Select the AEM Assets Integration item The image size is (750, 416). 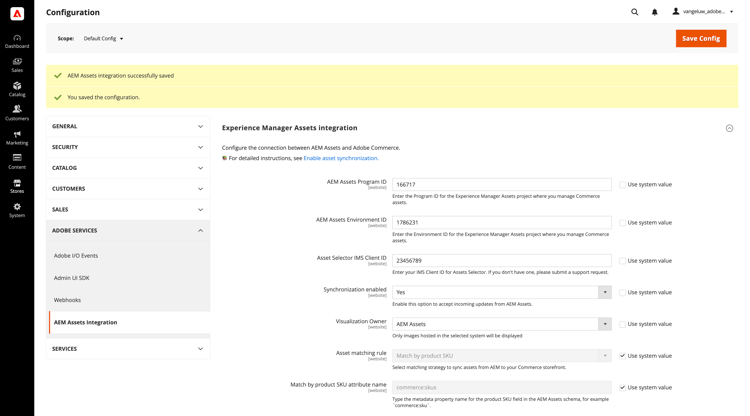click(129, 322)
